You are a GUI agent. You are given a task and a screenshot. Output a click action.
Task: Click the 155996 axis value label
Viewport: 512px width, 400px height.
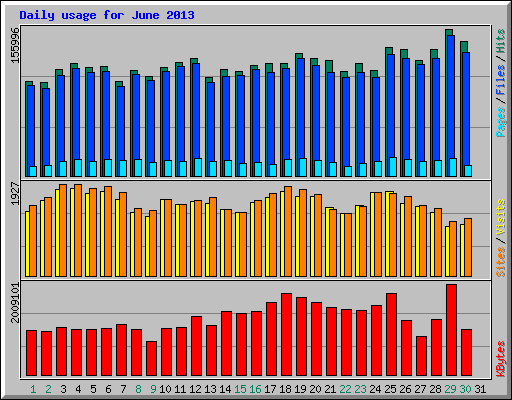tap(15, 45)
